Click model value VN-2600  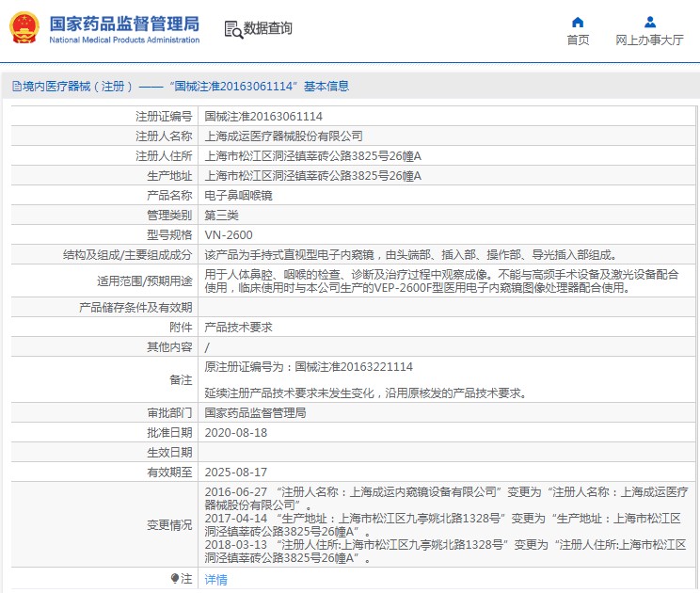click(229, 235)
